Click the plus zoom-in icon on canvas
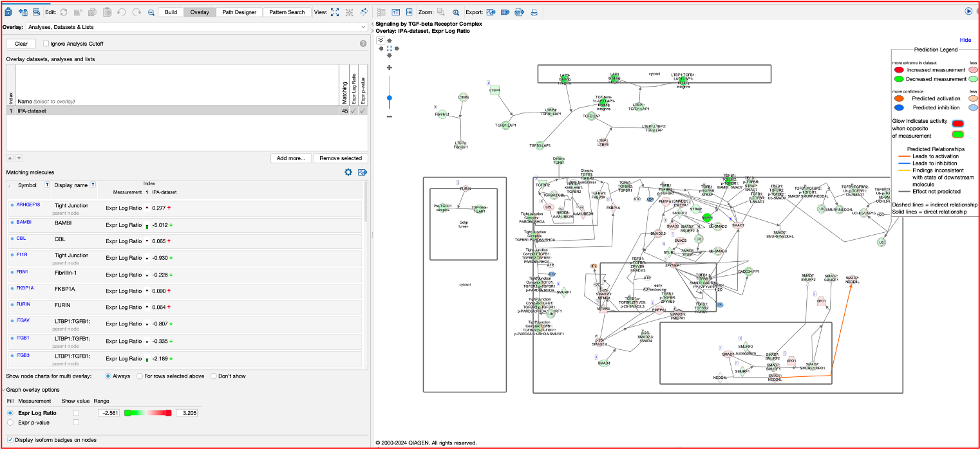980x449 pixels. point(390,68)
